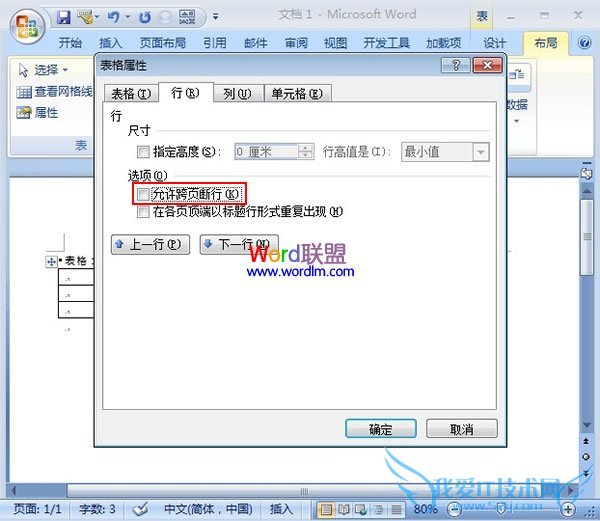Click the dialog help question mark button
The width and height of the screenshot is (600, 521).
(x=455, y=65)
